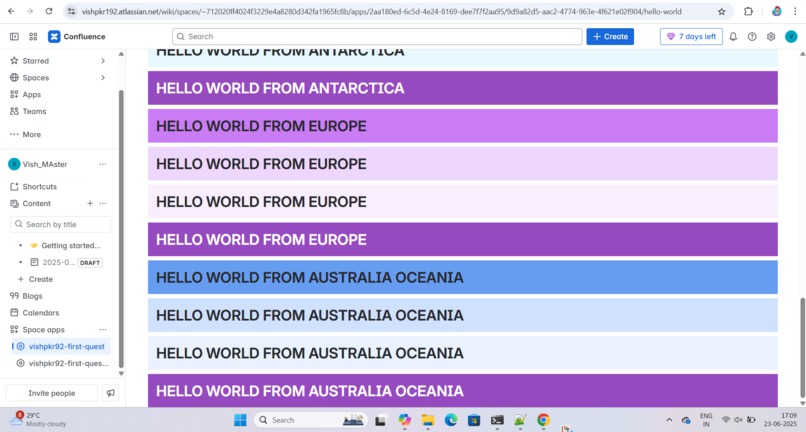Viewport: 806px width, 432px height.
Task: Open Vish_MAster space more-actions menu
Action: coord(103,164)
